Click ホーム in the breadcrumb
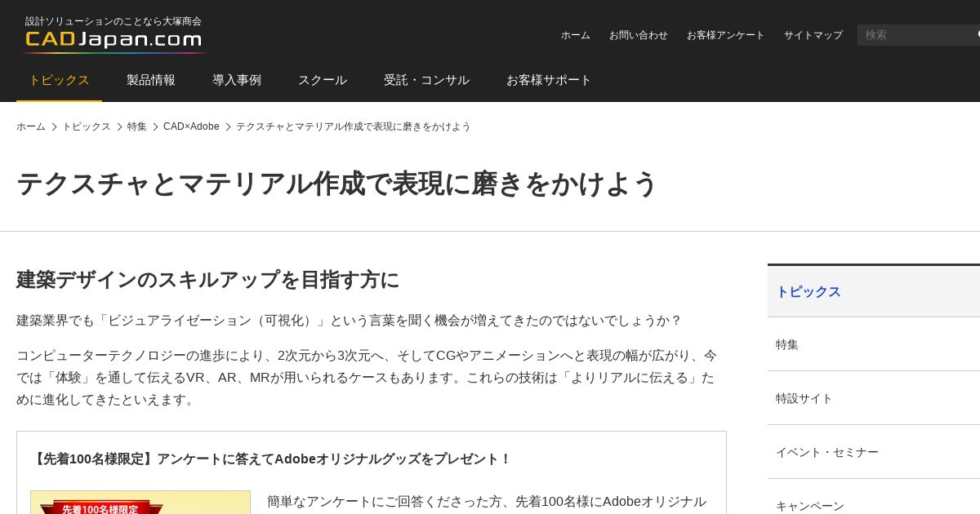 tap(31, 126)
